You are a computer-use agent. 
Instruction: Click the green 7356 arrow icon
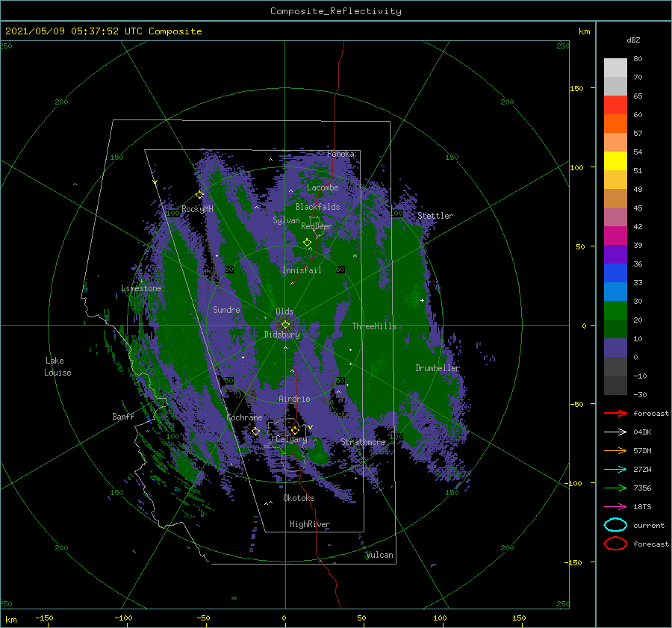(615, 488)
